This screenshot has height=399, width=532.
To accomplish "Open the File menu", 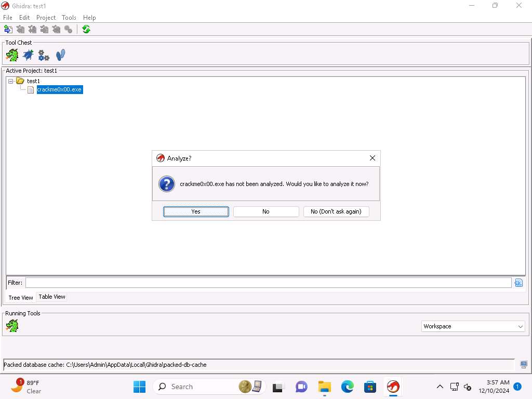I will coord(8,18).
